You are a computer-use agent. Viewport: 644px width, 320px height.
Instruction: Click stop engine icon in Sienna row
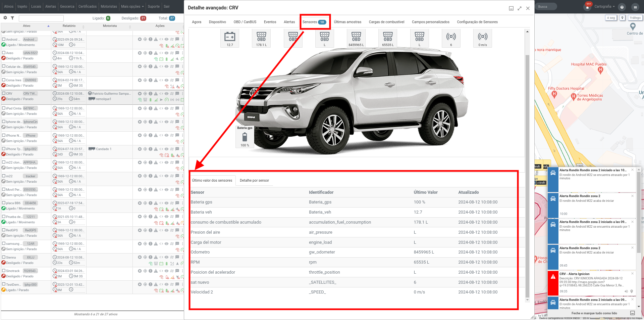click(x=140, y=257)
